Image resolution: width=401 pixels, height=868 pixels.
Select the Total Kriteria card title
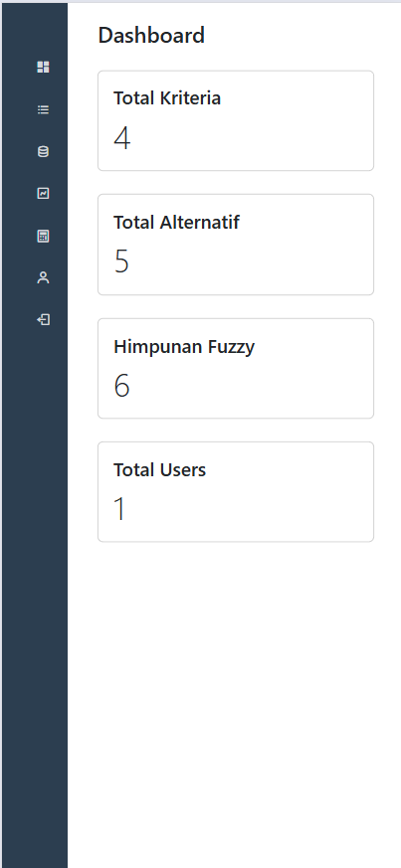point(167,98)
